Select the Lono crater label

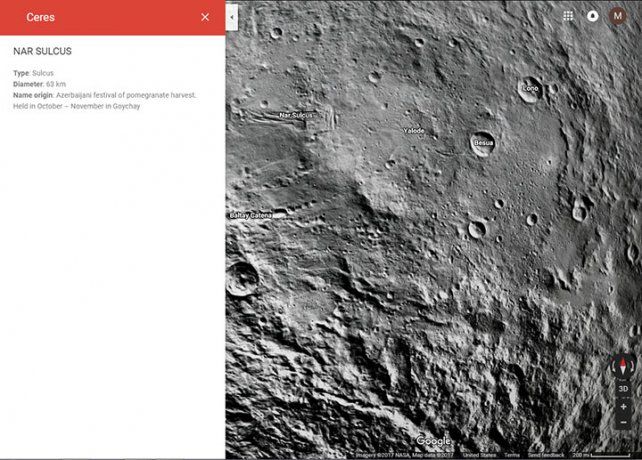click(x=531, y=88)
